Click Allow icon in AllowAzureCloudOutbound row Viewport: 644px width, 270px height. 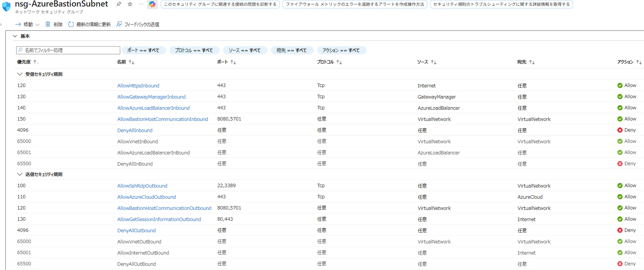point(620,197)
